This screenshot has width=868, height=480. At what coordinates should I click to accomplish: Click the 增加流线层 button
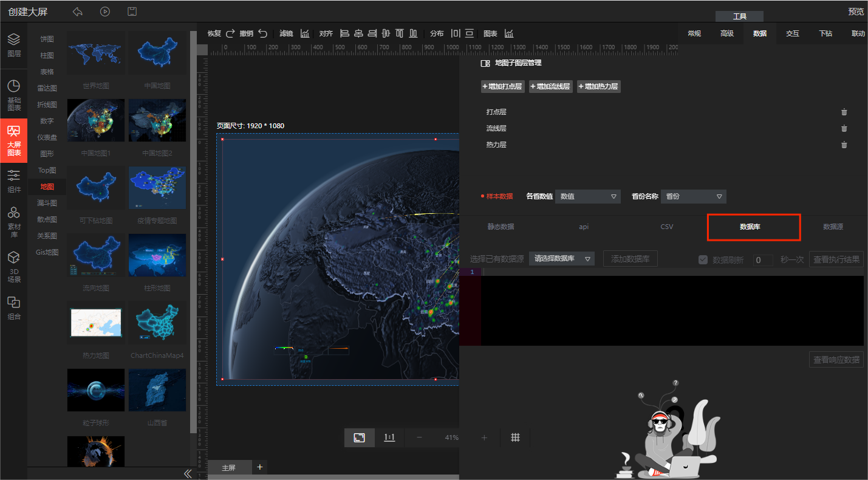[550, 86]
